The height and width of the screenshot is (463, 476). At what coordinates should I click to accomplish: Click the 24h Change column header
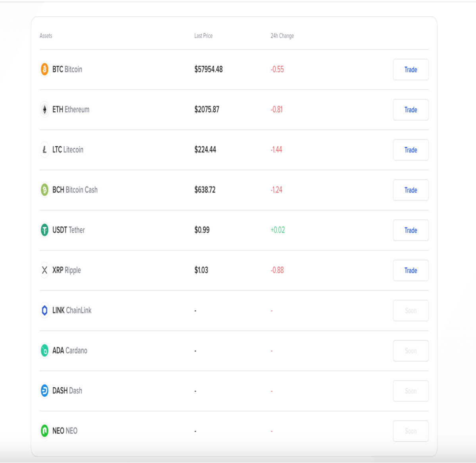282,36
